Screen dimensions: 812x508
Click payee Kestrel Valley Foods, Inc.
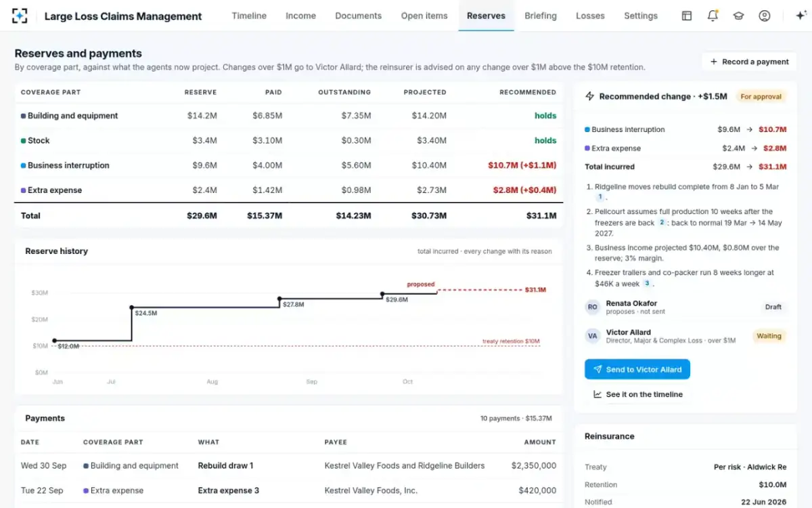[x=371, y=490]
